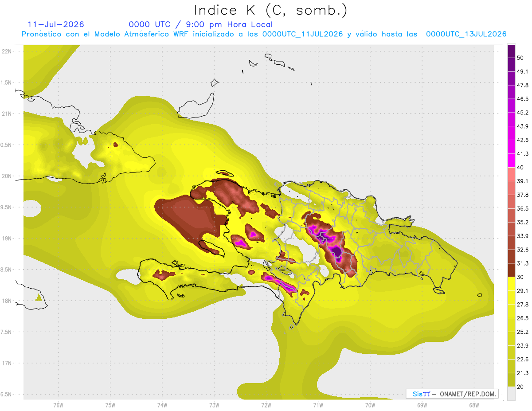This screenshot has height=411, width=532.
Task: Click the dark brown legend band between 30 and 31.3
Action: coord(511,270)
